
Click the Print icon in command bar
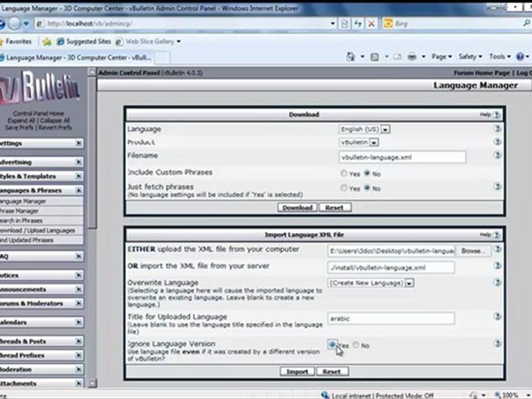(412, 57)
